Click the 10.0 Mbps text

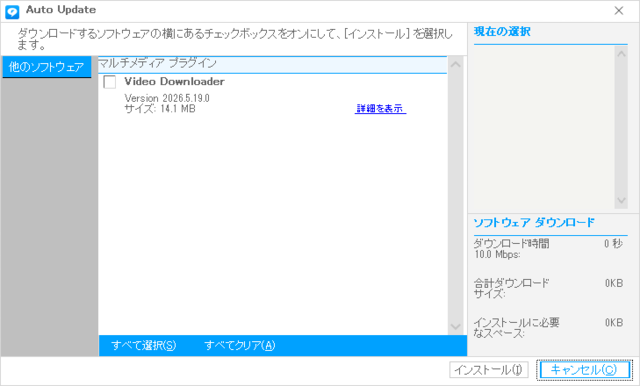497,255
